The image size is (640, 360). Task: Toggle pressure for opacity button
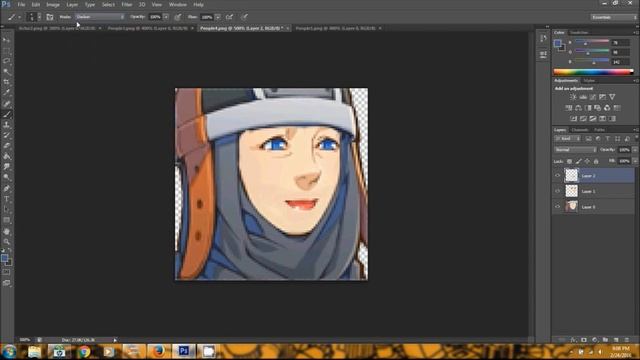click(x=178, y=17)
